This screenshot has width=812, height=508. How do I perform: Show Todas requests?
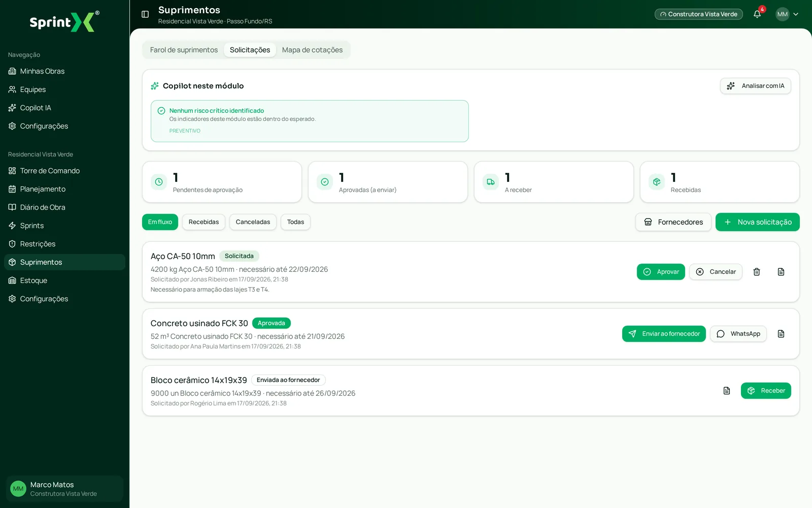click(295, 222)
